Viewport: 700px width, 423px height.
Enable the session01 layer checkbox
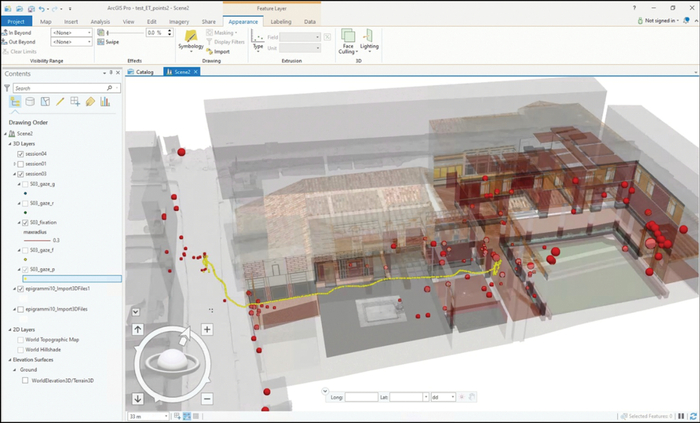pos(21,164)
